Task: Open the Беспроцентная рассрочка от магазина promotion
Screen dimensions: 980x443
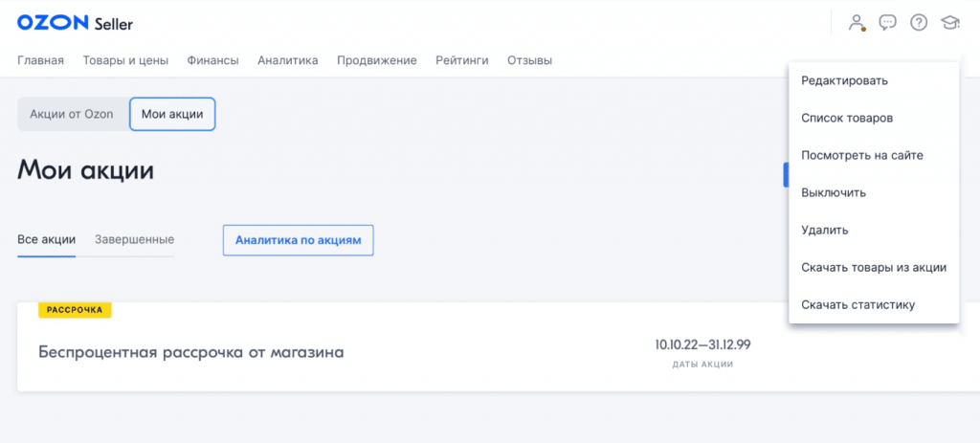Action: [191, 352]
